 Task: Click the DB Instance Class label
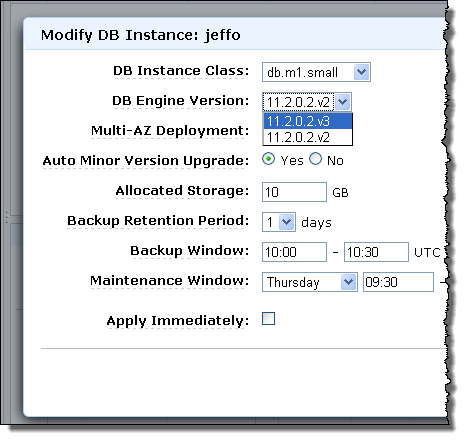(181, 71)
